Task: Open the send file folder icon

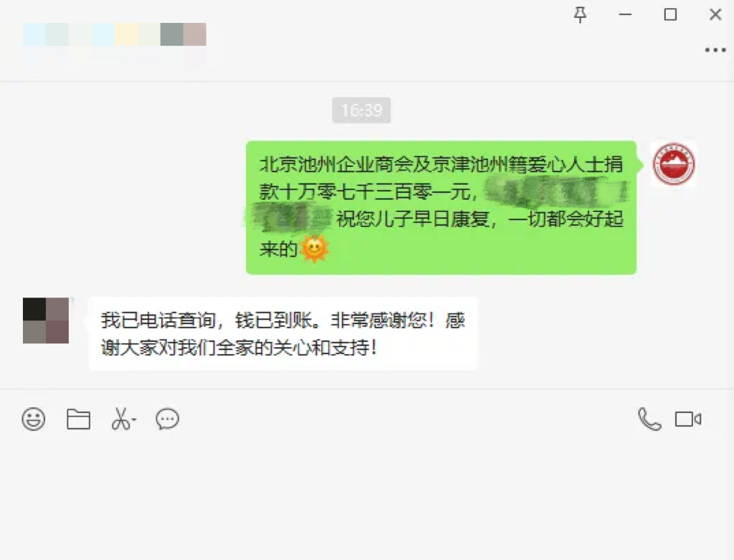Action: point(78,419)
